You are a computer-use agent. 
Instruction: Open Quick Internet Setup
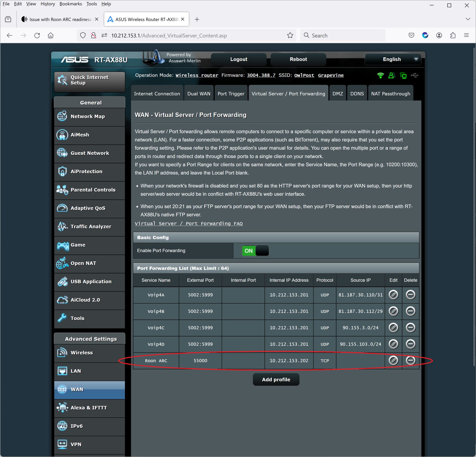[89, 82]
